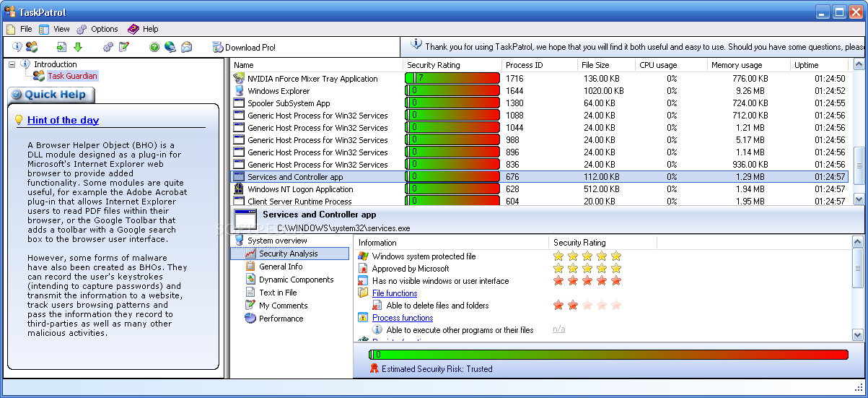The height and width of the screenshot is (398, 868).
Task: Click 'Able to execute other programs' text
Action: point(460,330)
